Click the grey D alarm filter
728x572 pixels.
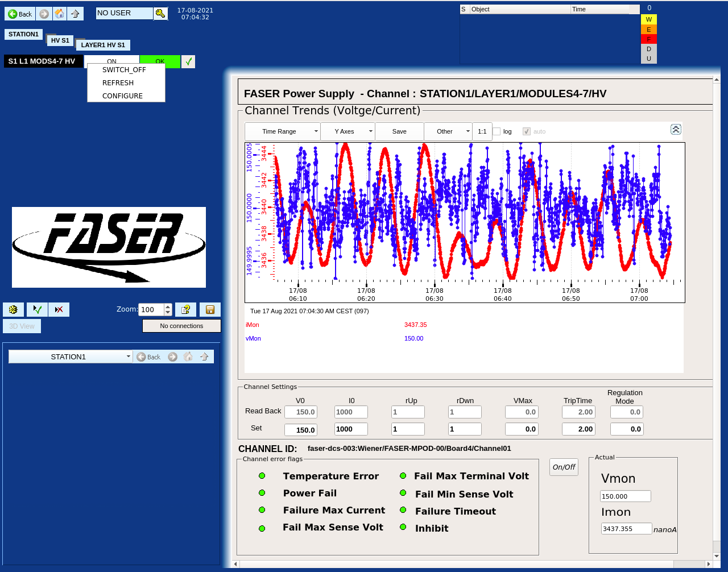pyautogui.click(x=649, y=49)
